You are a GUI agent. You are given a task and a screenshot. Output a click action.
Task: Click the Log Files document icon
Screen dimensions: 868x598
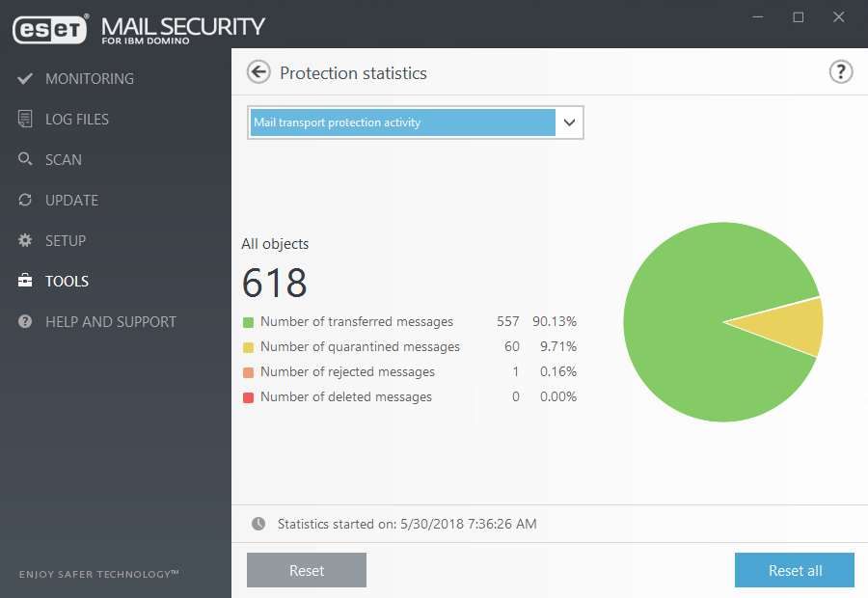[25, 119]
